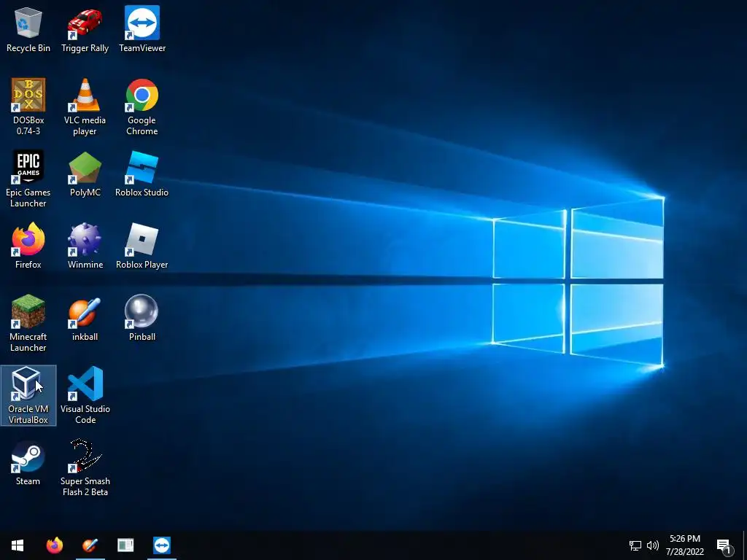Select the Roblox Studio shortcut
The image size is (747, 560).
click(x=142, y=174)
